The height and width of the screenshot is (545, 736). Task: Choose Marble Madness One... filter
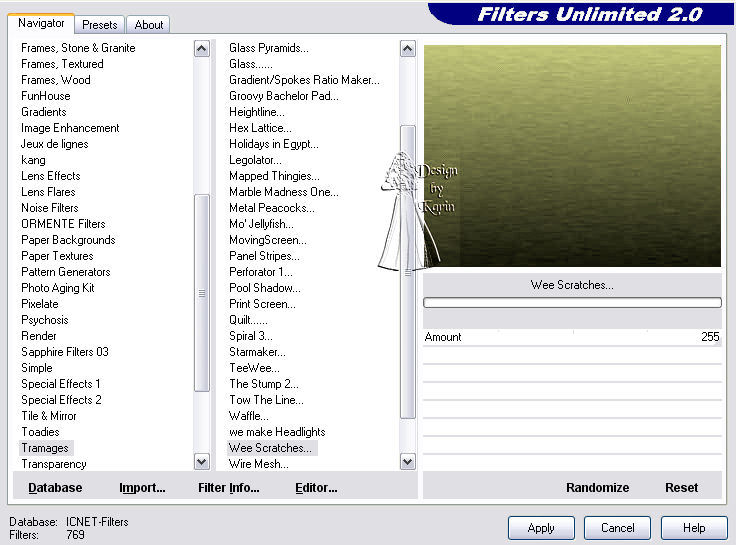pyautogui.click(x=284, y=192)
